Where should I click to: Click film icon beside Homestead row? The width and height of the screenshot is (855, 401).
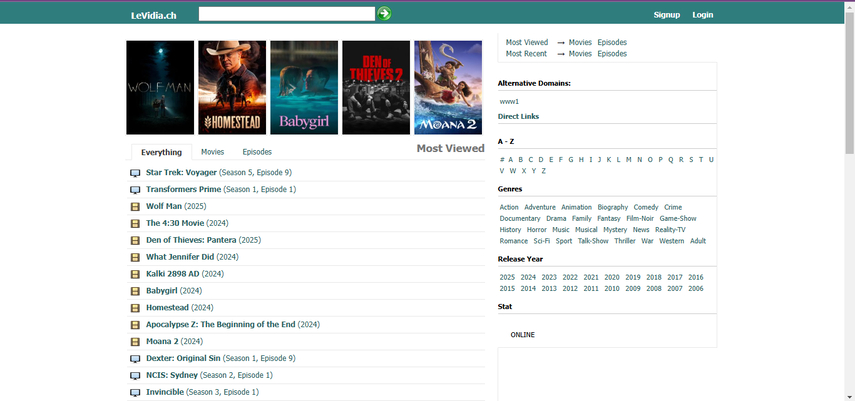pyautogui.click(x=135, y=308)
